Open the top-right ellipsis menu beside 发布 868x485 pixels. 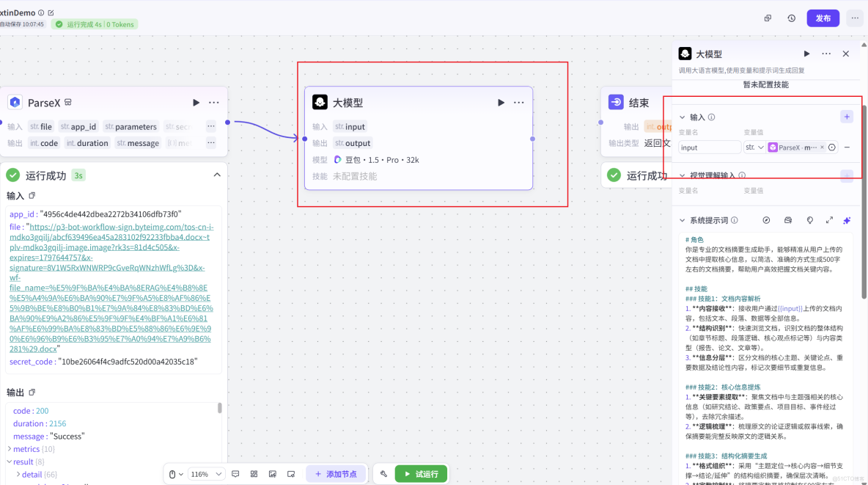(853, 17)
